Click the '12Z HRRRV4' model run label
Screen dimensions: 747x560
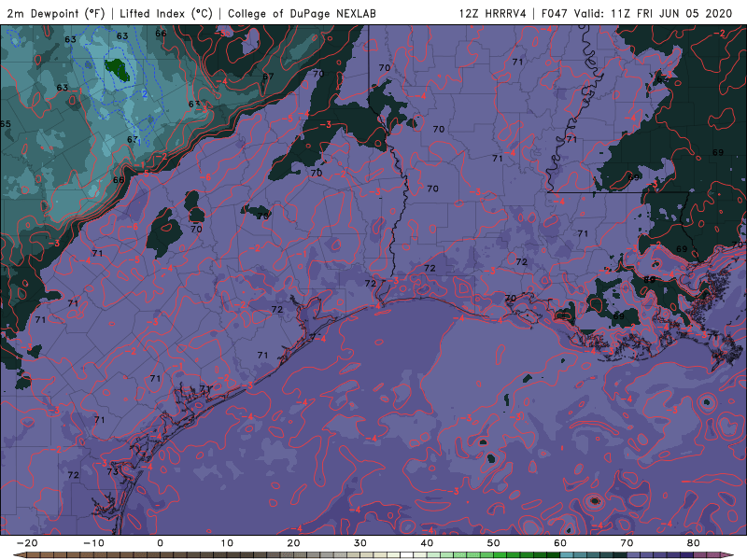coord(492,13)
